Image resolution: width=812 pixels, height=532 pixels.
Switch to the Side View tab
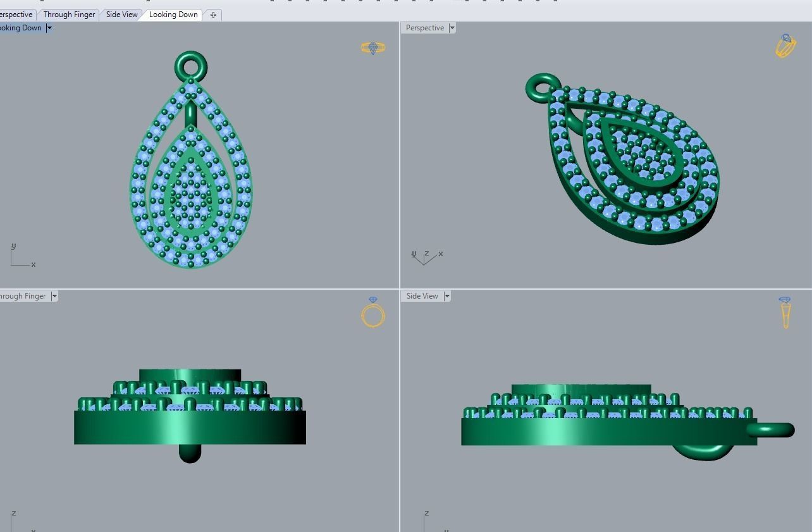[x=121, y=15]
